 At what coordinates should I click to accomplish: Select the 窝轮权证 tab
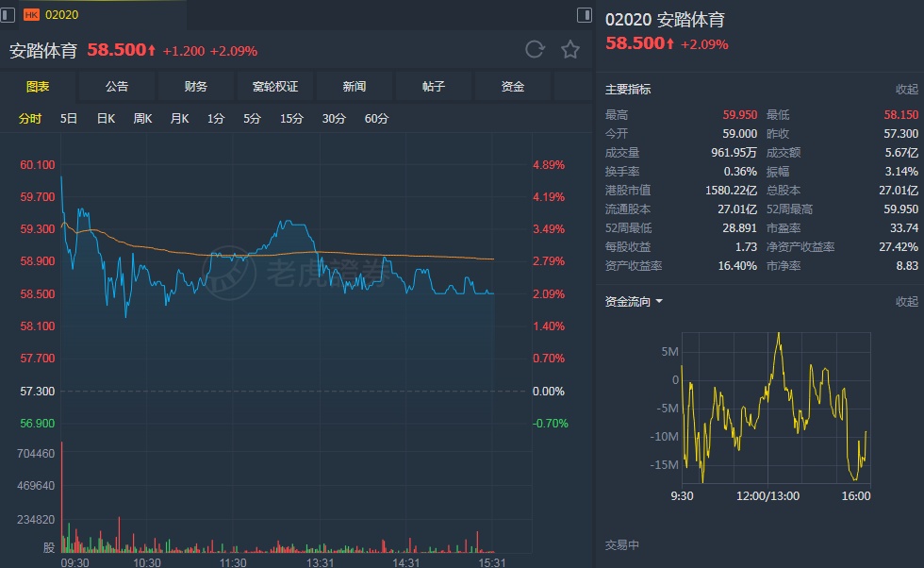coord(275,87)
